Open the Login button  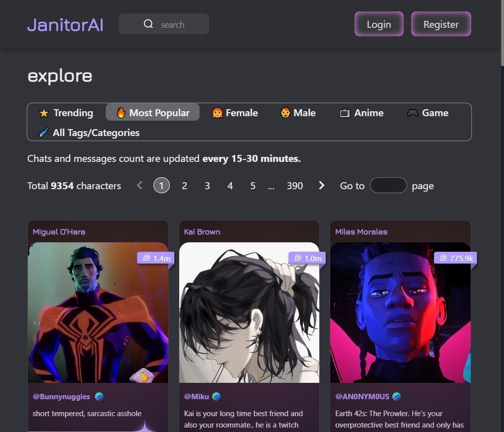coord(379,24)
